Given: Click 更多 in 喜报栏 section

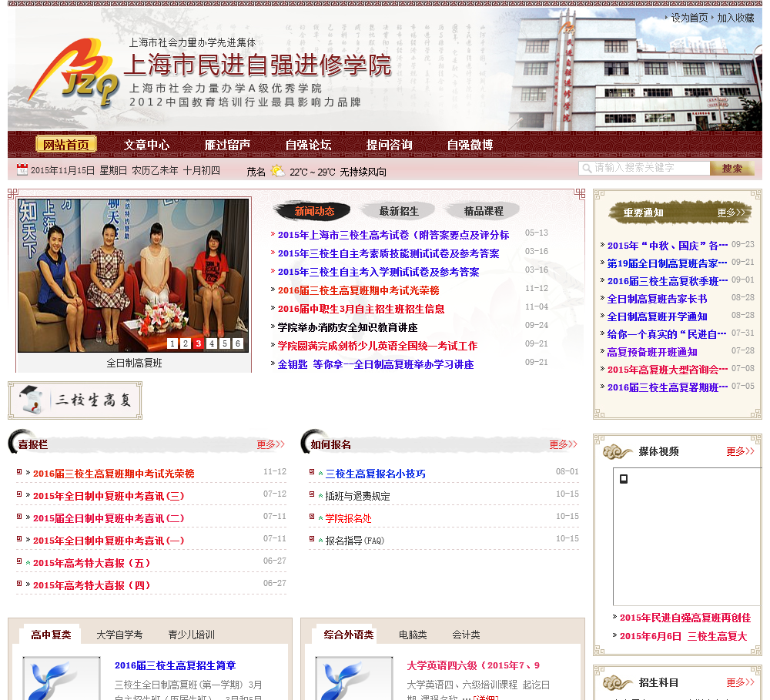Looking at the screenshot, I should 271,444.
